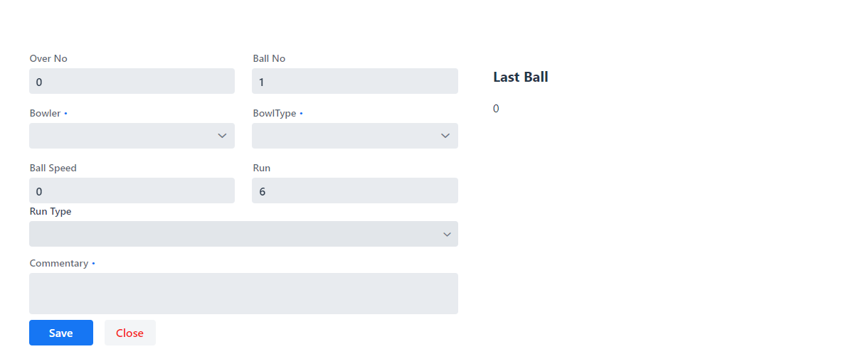Viewport: 868px width, 354px height.
Task: Click the Last Ball heading
Action: pos(520,77)
